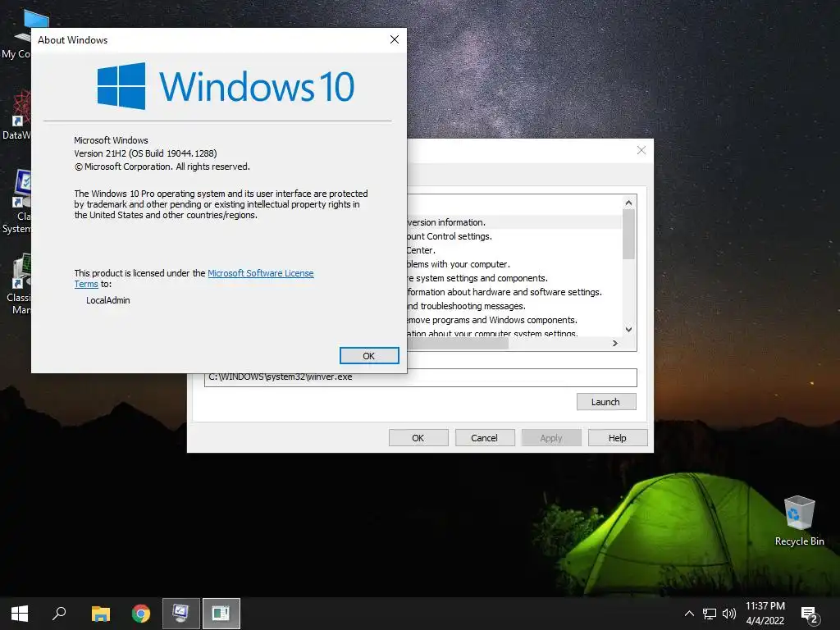Open File Explorer from the taskbar
840x630 pixels.
pos(101,614)
